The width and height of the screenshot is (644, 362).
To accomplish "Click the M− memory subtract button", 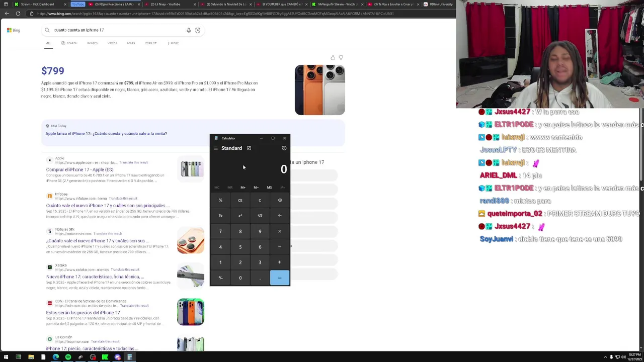I will pos(256,188).
